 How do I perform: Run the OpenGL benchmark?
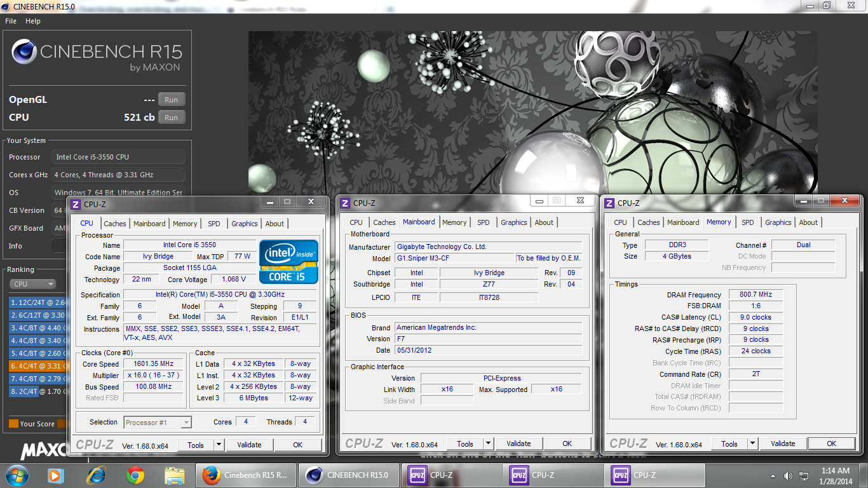172,100
